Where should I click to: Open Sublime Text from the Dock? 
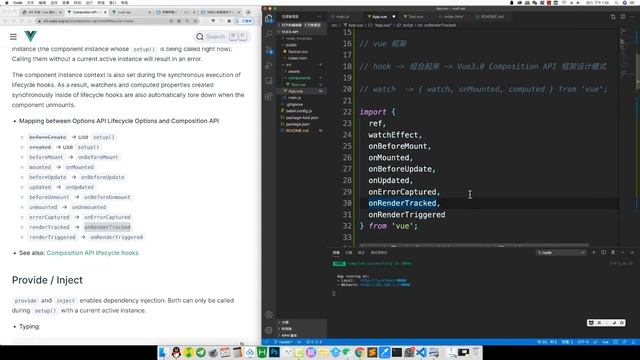[372, 352]
